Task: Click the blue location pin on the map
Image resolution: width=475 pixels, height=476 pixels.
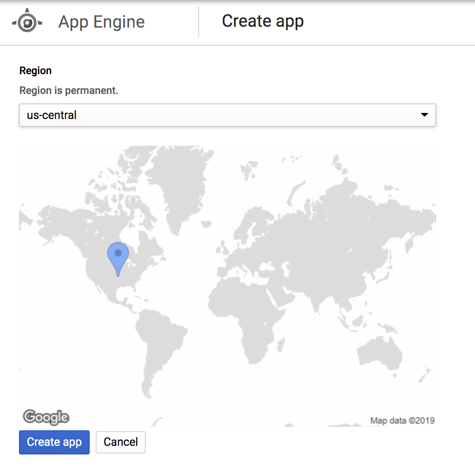Action: tap(118, 256)
